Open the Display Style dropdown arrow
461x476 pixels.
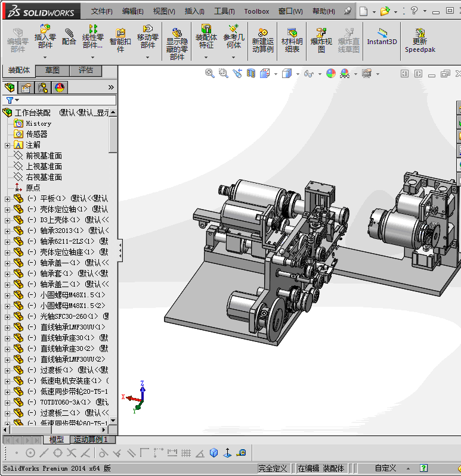point(296,74)
